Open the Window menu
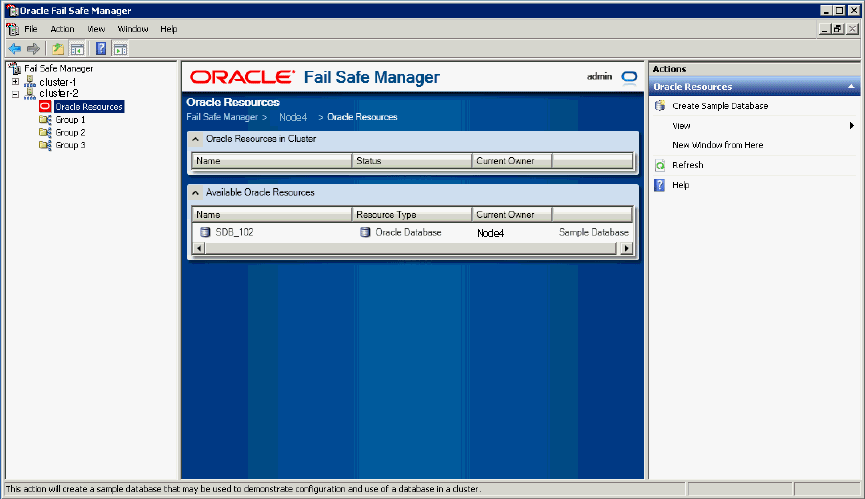Screen dimensions: 865x499 coord(133,29)
